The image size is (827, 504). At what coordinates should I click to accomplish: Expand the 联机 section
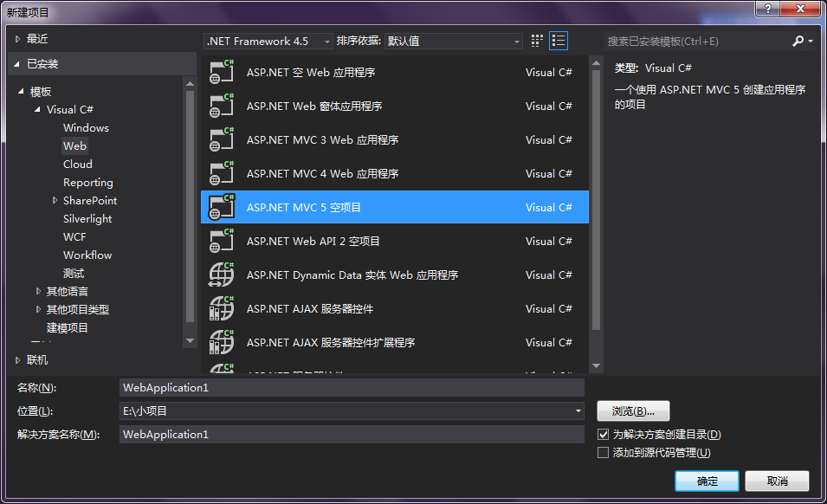pyautogui.click(x=17, y=360)
